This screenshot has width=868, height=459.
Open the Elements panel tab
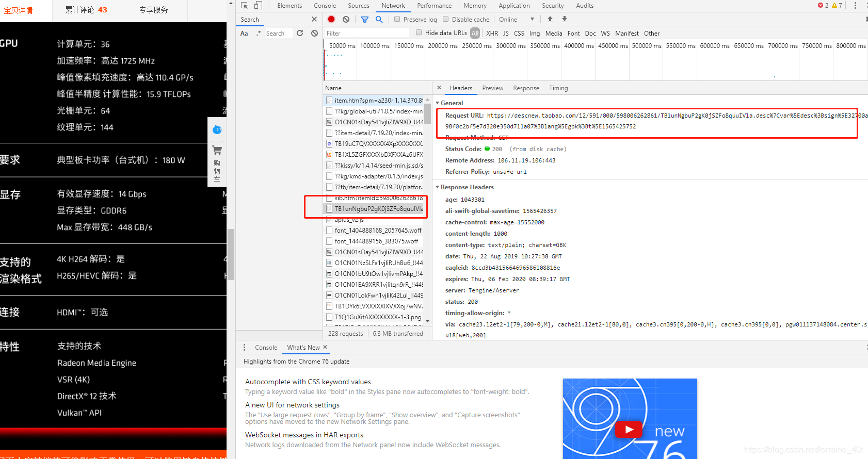point(290,5)
